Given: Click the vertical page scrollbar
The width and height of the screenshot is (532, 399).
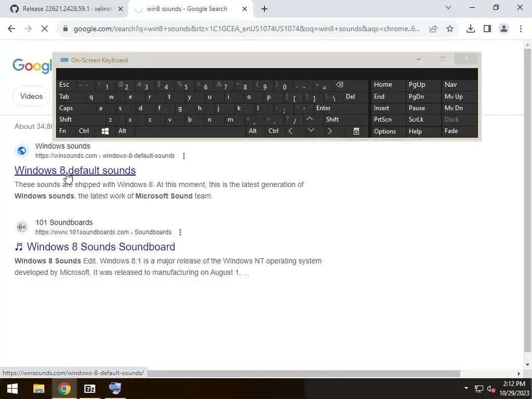Looking at the screenshot, I should tap(527, 200).
